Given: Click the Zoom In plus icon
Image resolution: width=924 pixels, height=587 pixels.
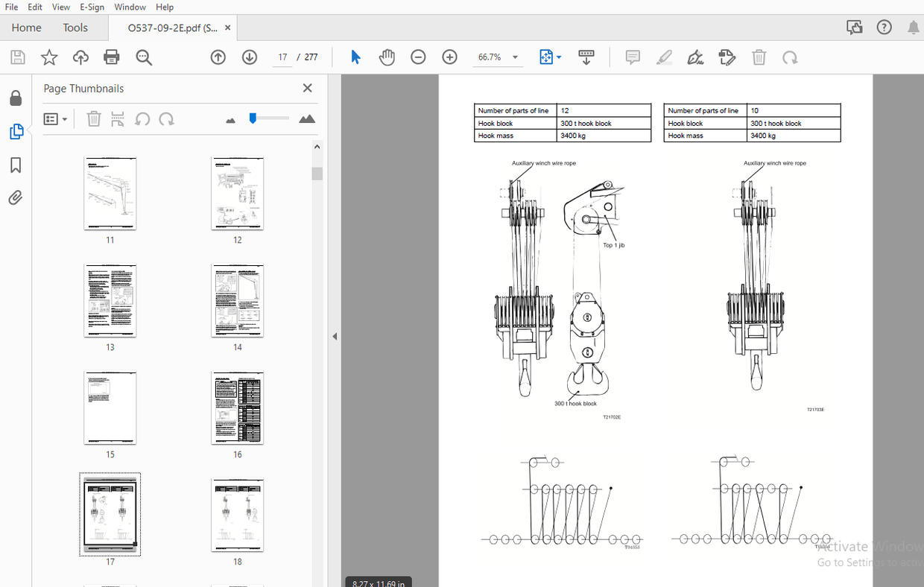Looking at the screenshot, I should 449,57.
